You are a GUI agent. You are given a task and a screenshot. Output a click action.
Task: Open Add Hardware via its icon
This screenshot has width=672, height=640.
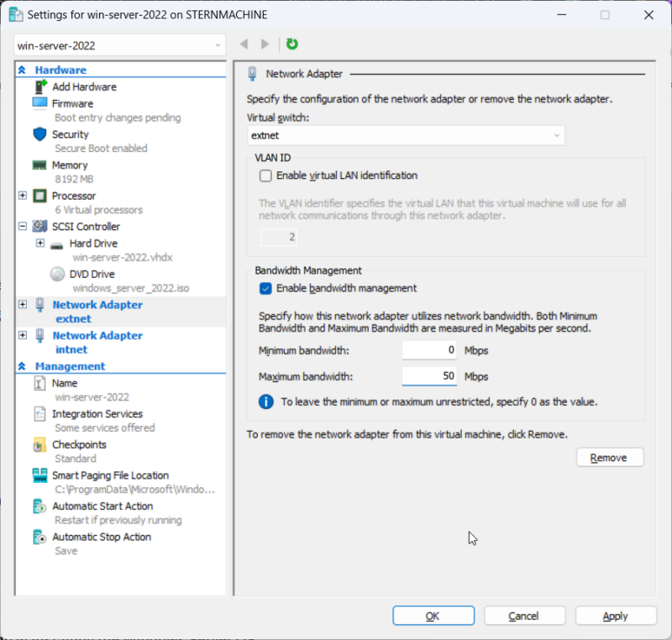click(x=39, y=87)
